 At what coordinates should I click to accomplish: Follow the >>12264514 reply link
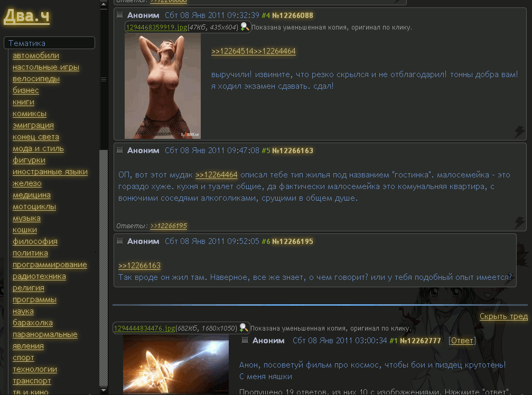pyautogui.click(x=232, y=51)
